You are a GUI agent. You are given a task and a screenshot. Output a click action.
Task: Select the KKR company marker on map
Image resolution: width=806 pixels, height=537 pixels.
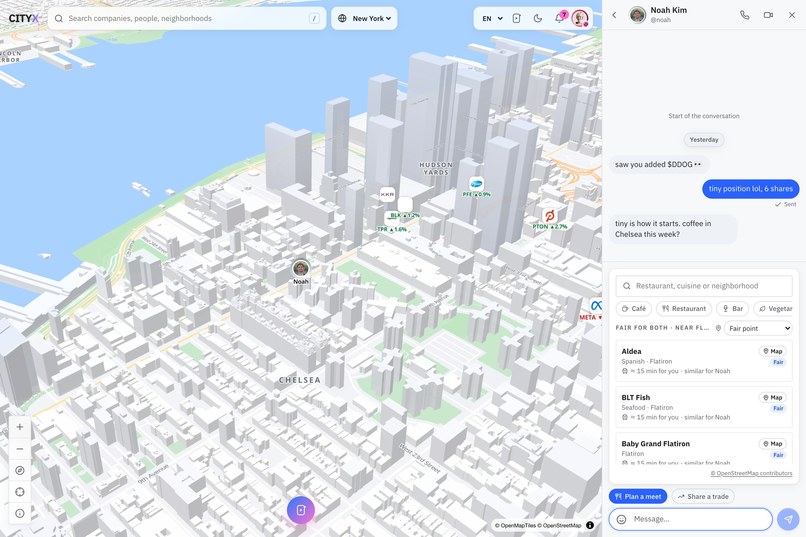pyautogui.click(x=387, y=194)
